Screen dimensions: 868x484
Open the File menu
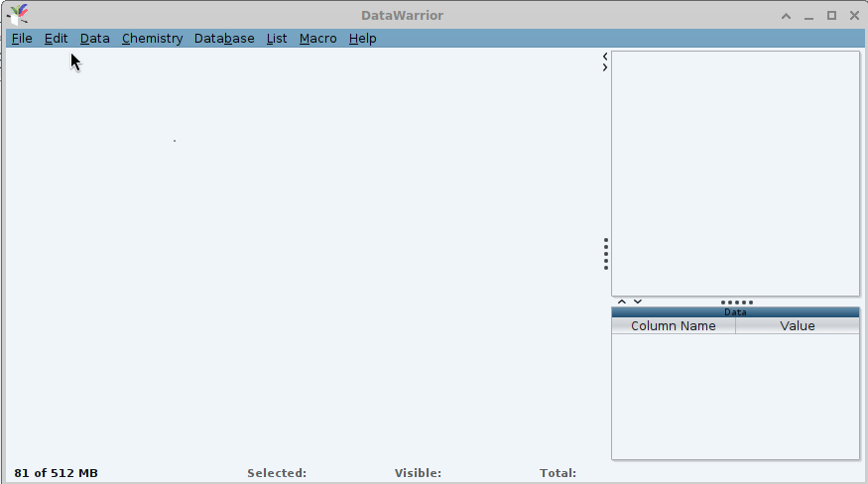22,39
